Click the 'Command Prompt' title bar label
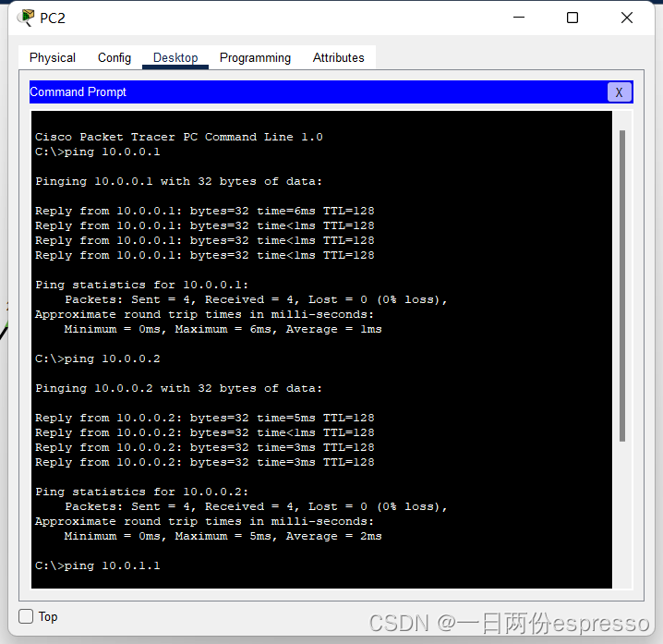 tap(78, 91)
